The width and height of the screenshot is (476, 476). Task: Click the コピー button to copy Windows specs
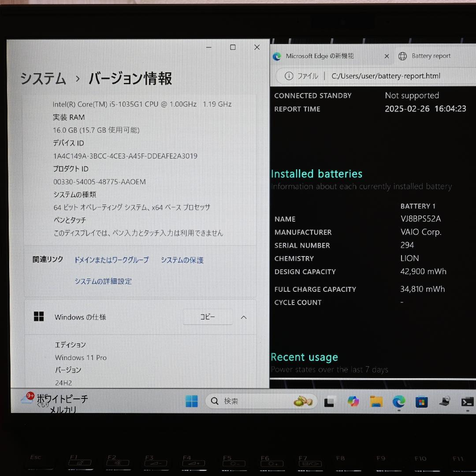[208, 317]
